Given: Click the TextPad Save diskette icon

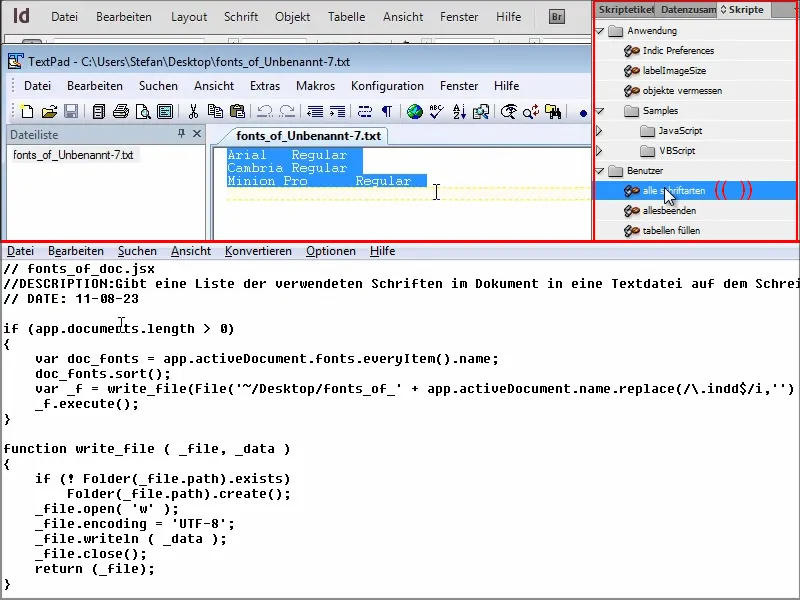Looking at the screenshot, I should click(x=71, y=111).
